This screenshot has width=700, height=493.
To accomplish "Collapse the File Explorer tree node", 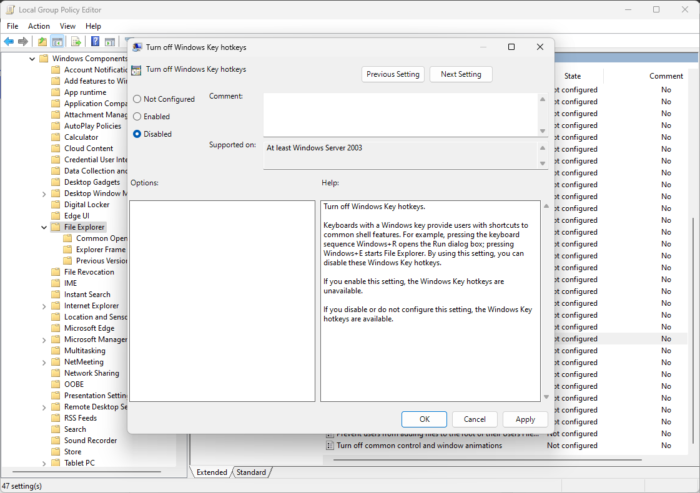I will pyautogui.click(x=44, y=227).
